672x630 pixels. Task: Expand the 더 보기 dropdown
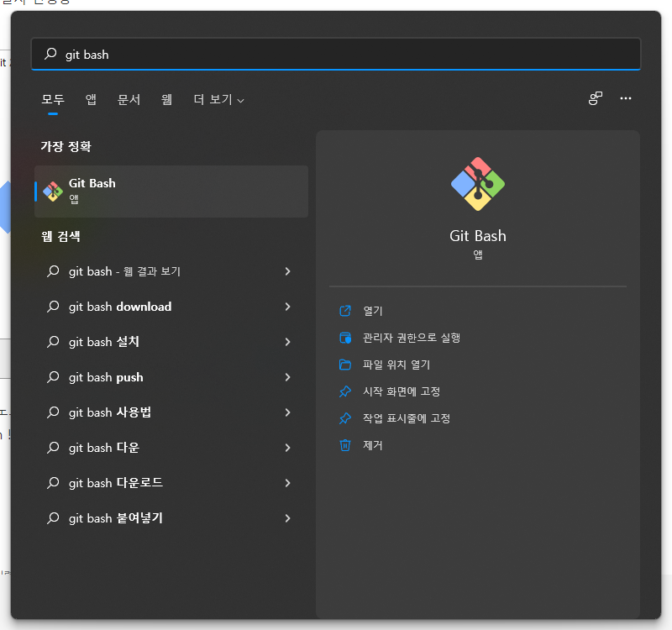pos(218,99)
